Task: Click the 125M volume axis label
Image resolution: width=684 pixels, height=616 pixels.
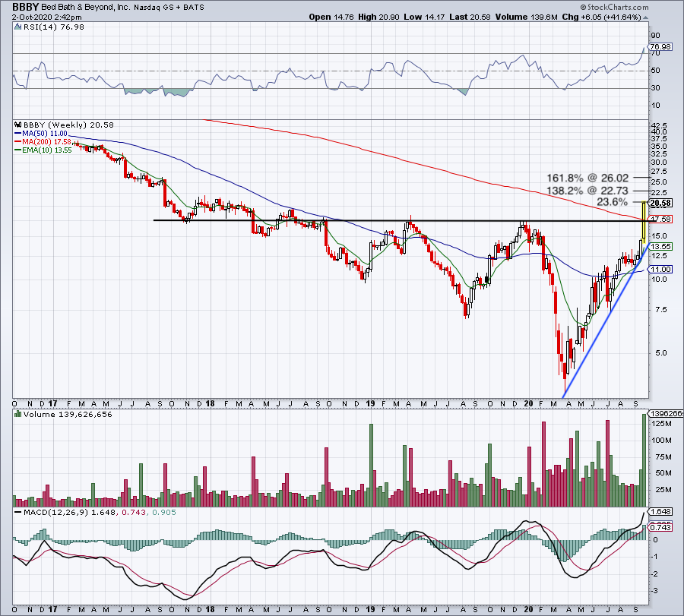Action: [x=661, y=424]
